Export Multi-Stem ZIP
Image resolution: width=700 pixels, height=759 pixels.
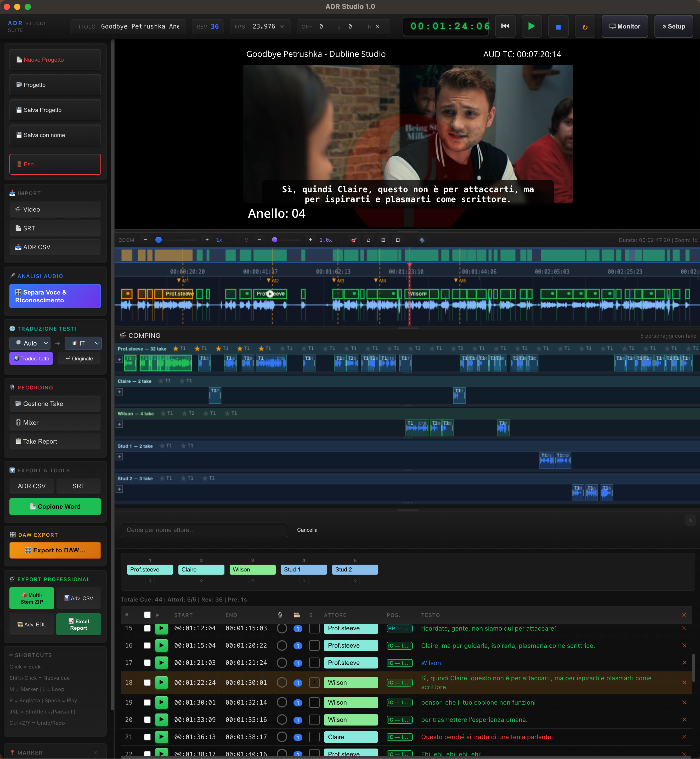click(32, 598)
